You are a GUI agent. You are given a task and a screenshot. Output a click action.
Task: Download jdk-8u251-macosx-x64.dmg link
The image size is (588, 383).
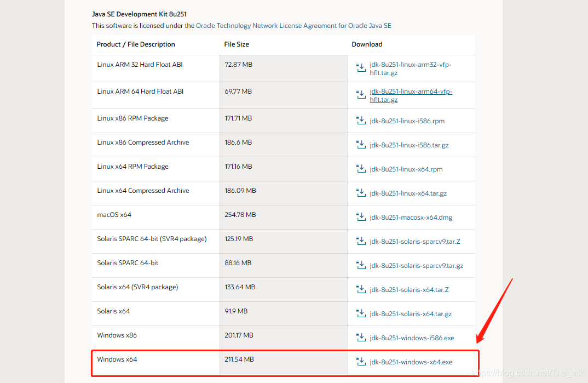pyautogui.click(x=411, y=217)
